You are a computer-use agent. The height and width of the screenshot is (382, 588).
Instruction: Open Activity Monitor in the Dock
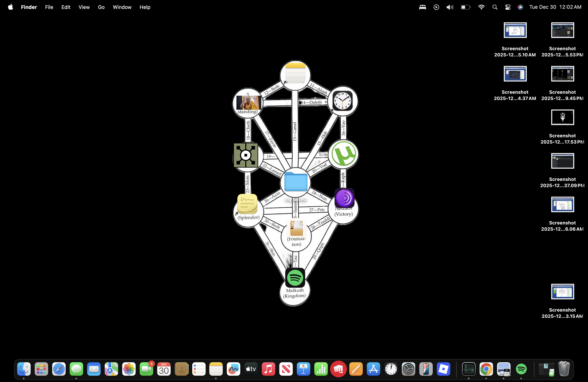(x=468, y=369)
